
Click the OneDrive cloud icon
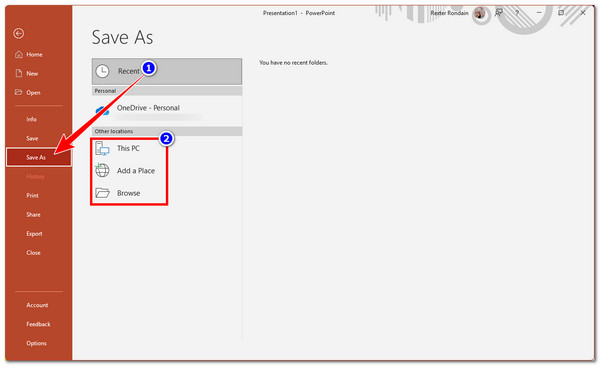[103, 111]
